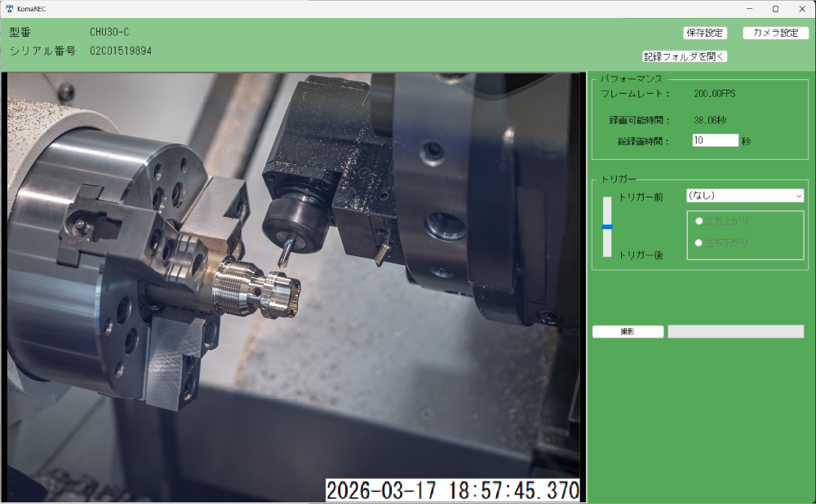Open カメラ設定 camera settings
816x504 pixels.
point(775,33)
